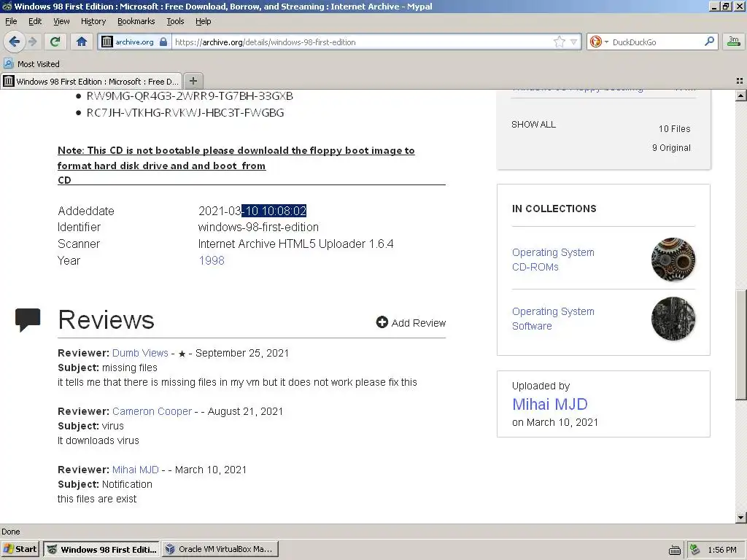This screenshot has width=747, height=560.
Task: Open a new tab with the plus button
Action: coord(193,81)
